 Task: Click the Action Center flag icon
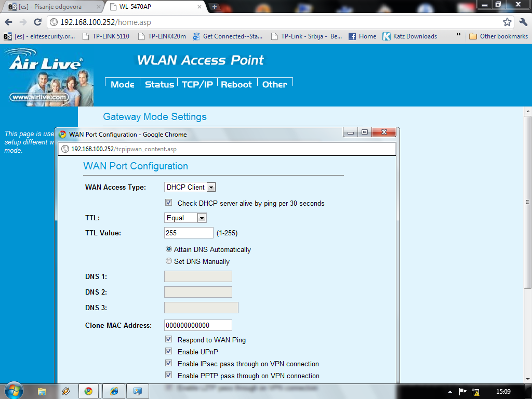coord(462,392)
